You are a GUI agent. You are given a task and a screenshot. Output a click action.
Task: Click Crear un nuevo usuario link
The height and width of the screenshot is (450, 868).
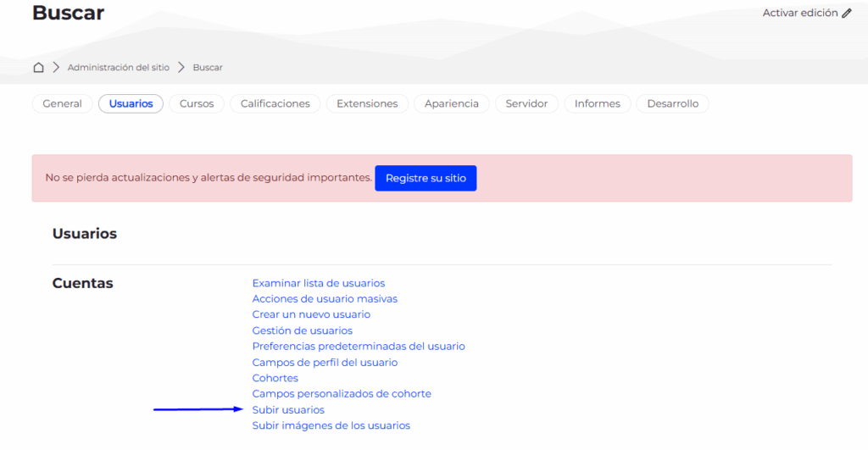(x=311, y=314)
